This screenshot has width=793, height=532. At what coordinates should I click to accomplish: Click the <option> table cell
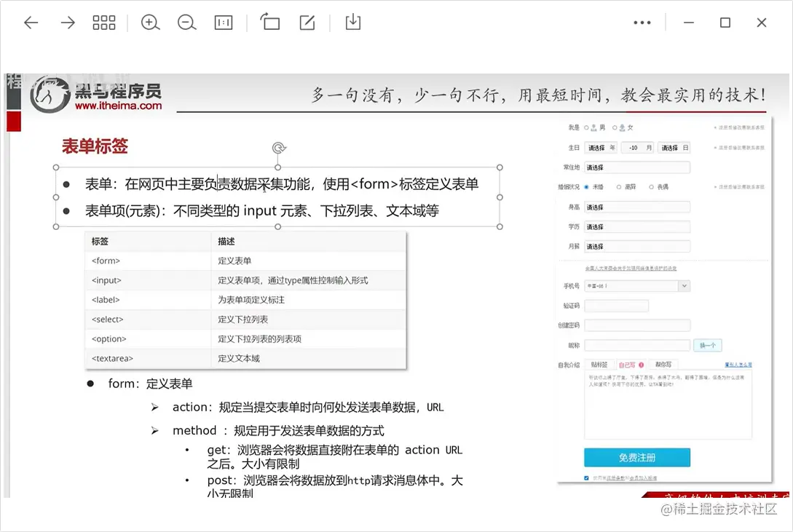(x=148, y=339)
